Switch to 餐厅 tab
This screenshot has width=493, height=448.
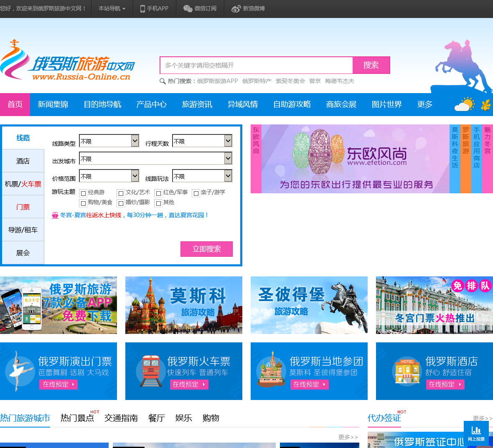tap(157, 418)
